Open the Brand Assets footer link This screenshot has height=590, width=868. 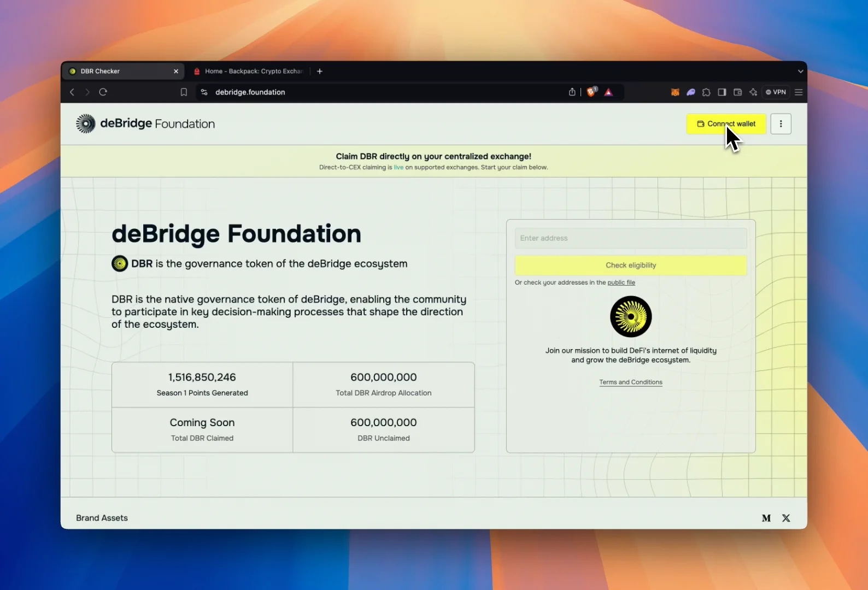102,518
